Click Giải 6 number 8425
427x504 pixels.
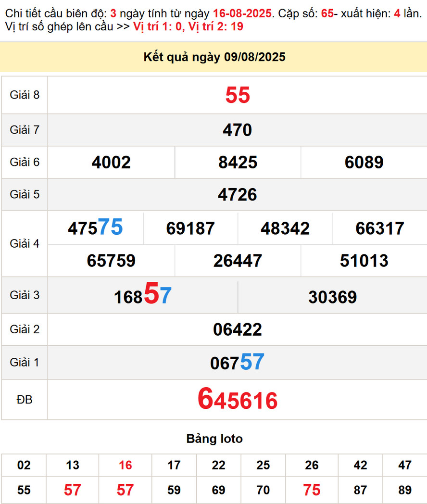[238, 163]
